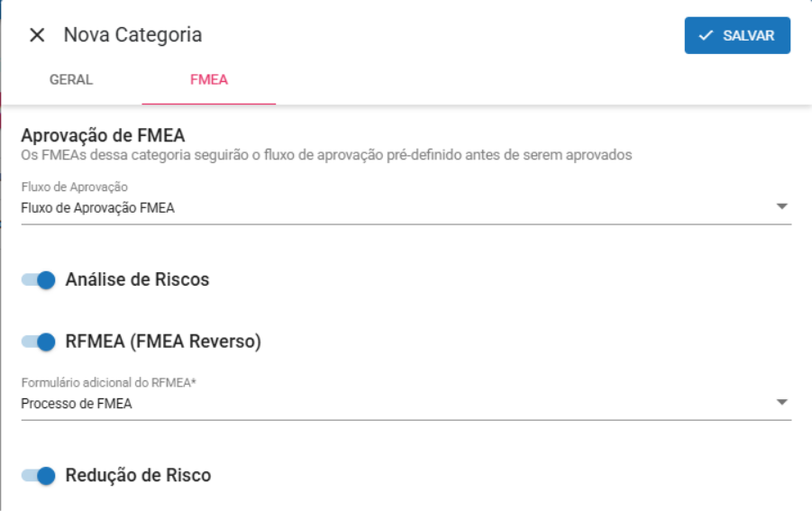Image resolution: width=812 pixels, height=511 pixels.
Task: Click the RFMEA (FMEA Reverso) label text
Action: pyautogui.click(x=163, y=342)
